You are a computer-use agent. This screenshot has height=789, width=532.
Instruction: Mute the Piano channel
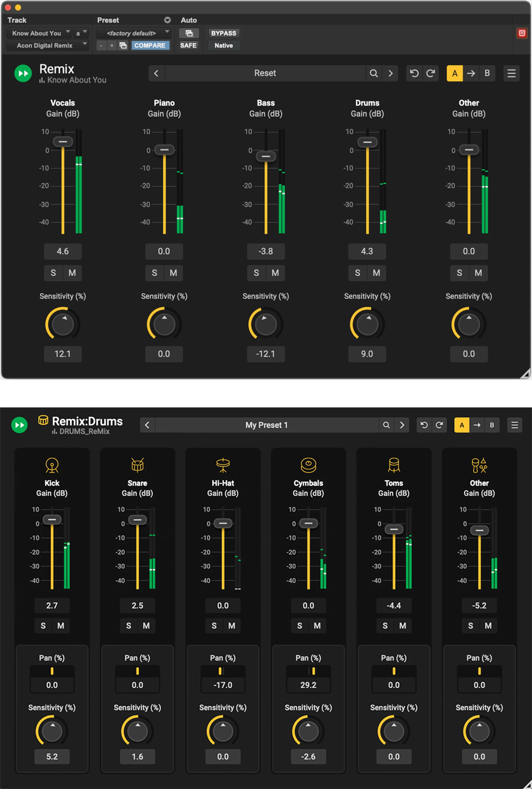(173, 273)
